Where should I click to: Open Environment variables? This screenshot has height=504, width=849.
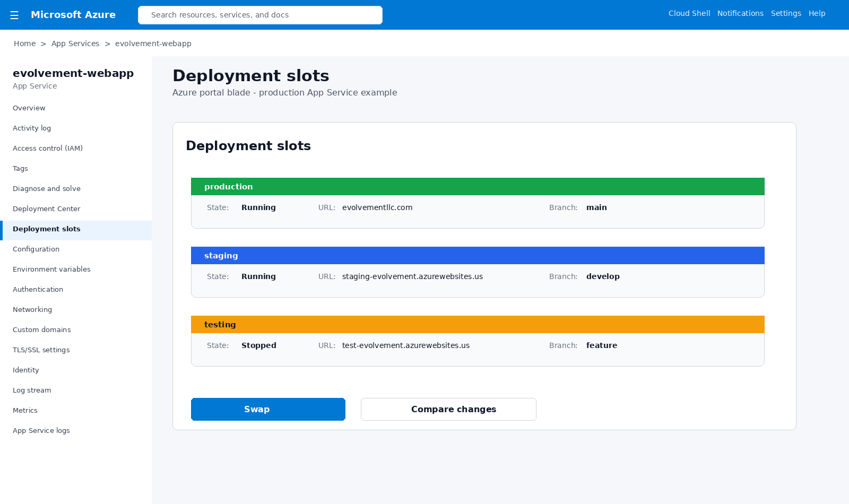pyautogui.click(x=76, y=270)
